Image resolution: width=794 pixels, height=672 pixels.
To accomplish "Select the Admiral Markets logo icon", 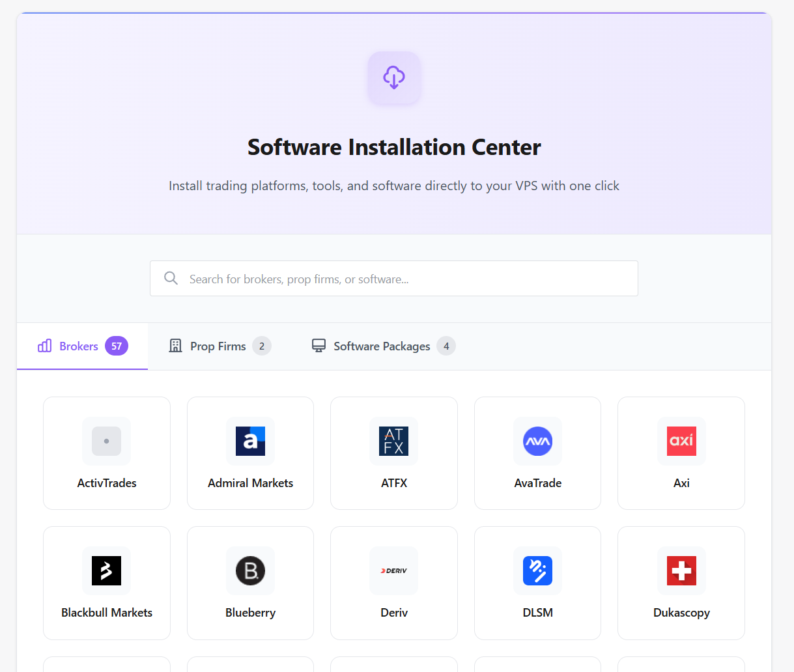I will pos(250,441).
